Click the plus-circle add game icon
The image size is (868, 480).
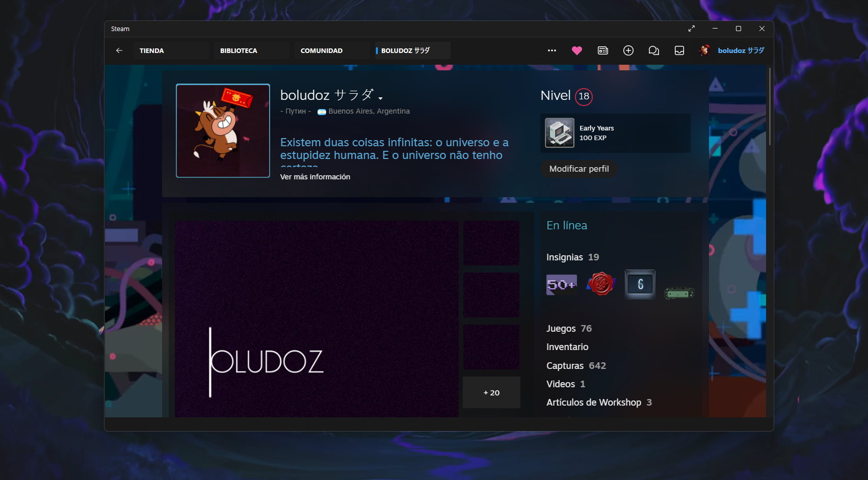628,50
